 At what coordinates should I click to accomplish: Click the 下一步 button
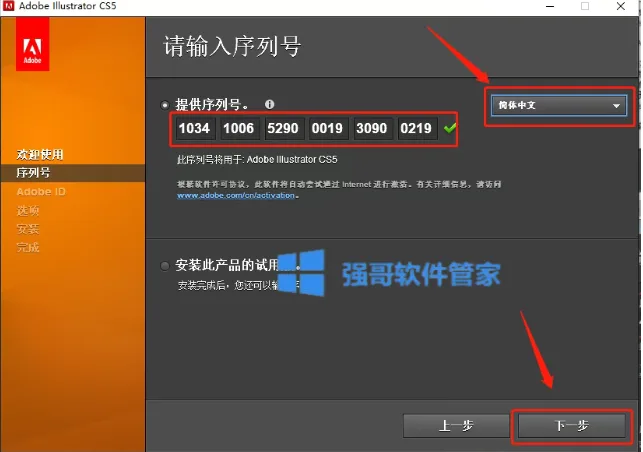pos(572,426)
